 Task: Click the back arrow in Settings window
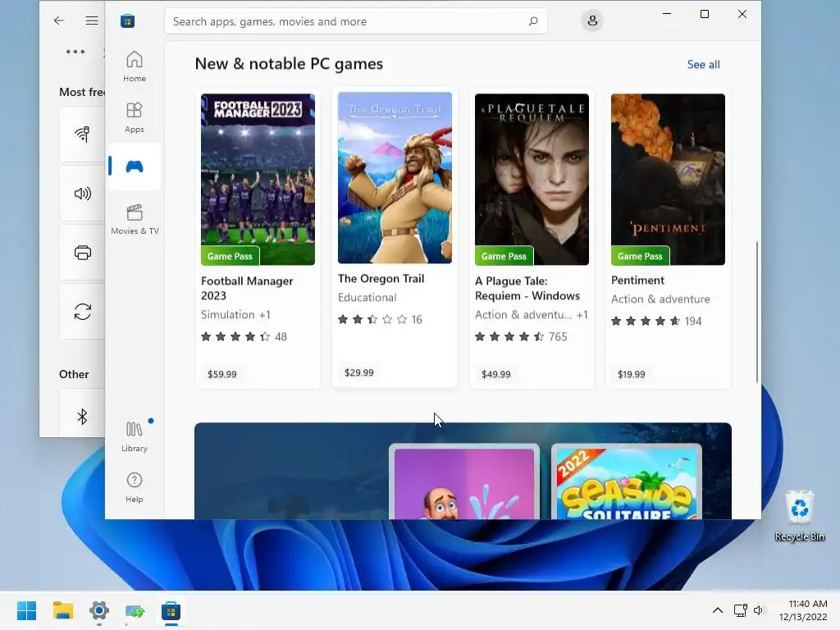pos(59,21)
